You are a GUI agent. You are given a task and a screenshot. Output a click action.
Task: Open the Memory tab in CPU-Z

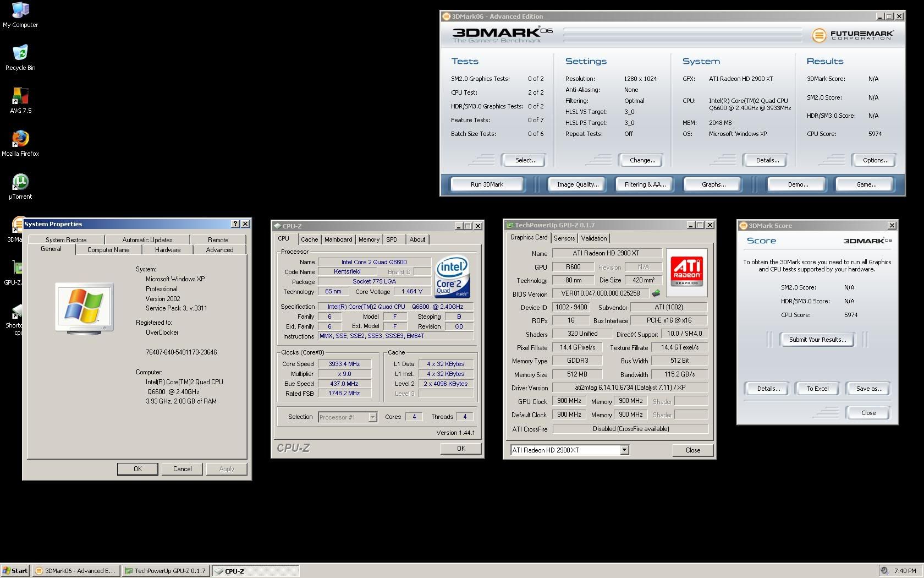click(369, 239)
